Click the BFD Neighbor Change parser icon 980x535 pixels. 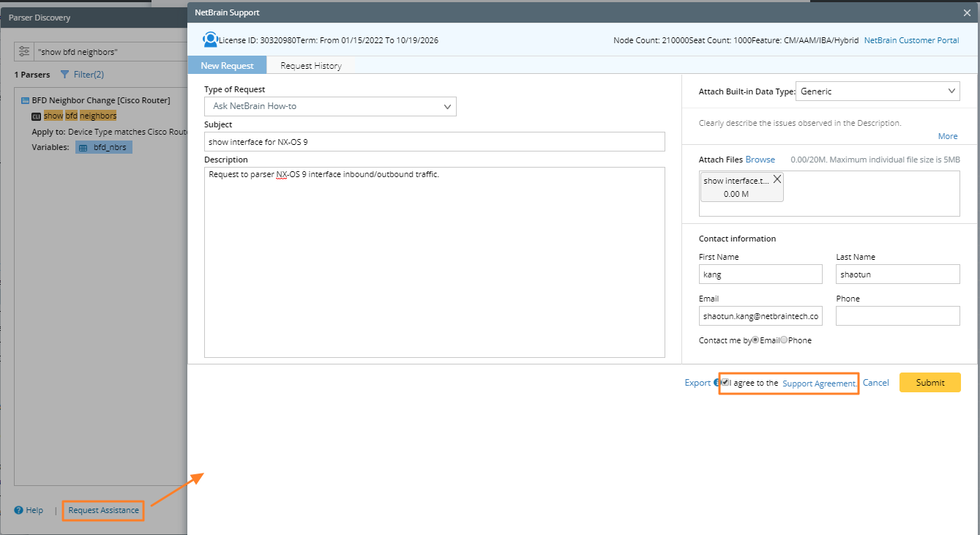point(25,100)
